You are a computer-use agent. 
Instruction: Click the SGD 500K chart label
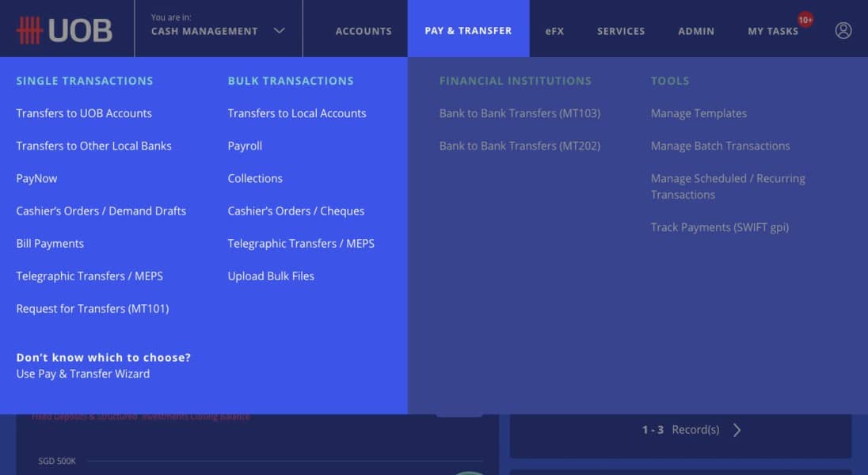(56, 461)
